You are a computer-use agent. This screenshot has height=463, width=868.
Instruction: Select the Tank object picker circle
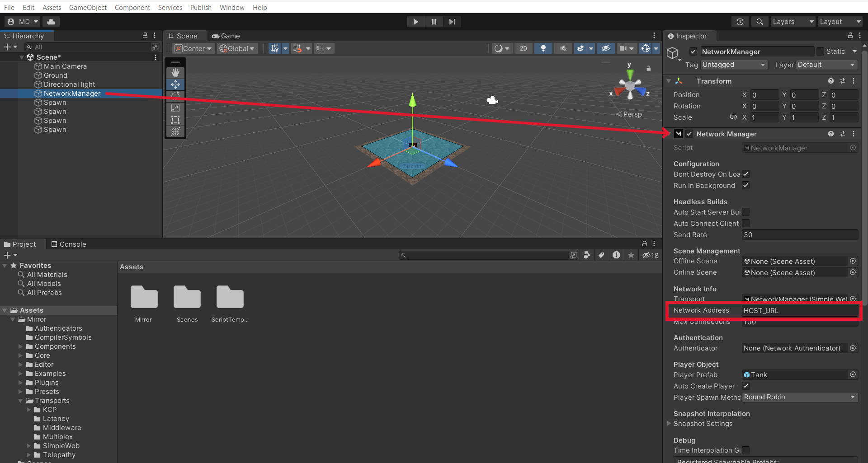pos(853,374)
